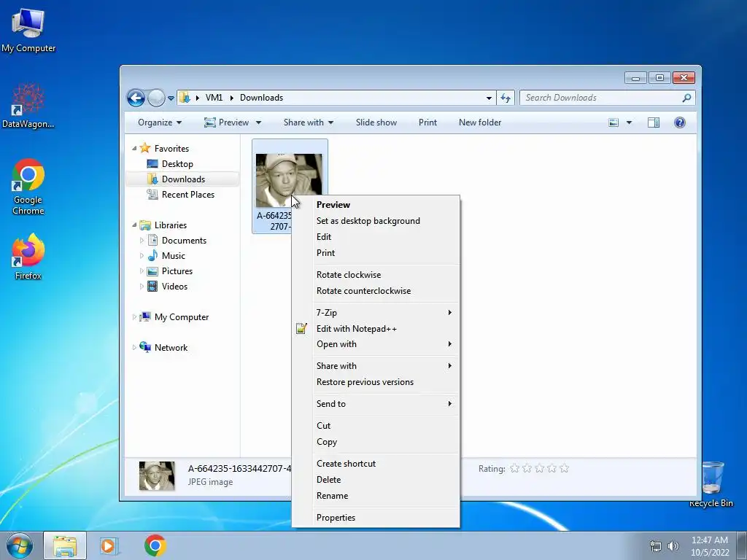Set rating to five stars

coord(564,469)
